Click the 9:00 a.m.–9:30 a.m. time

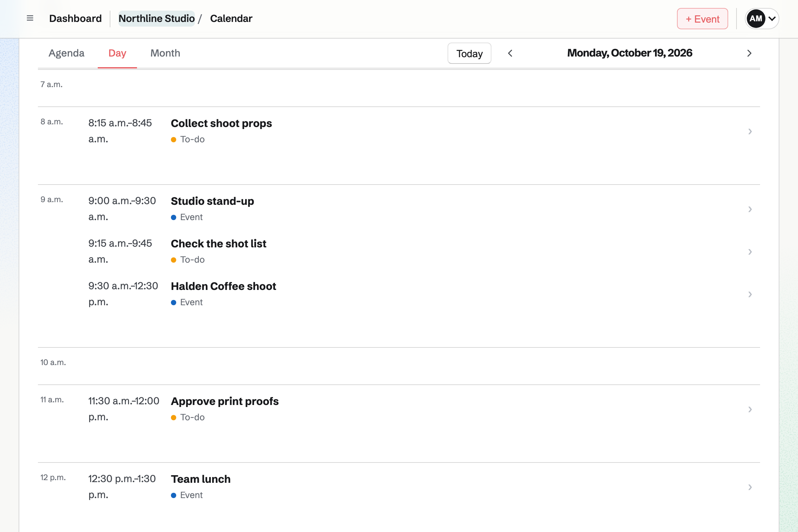(122, 209)
